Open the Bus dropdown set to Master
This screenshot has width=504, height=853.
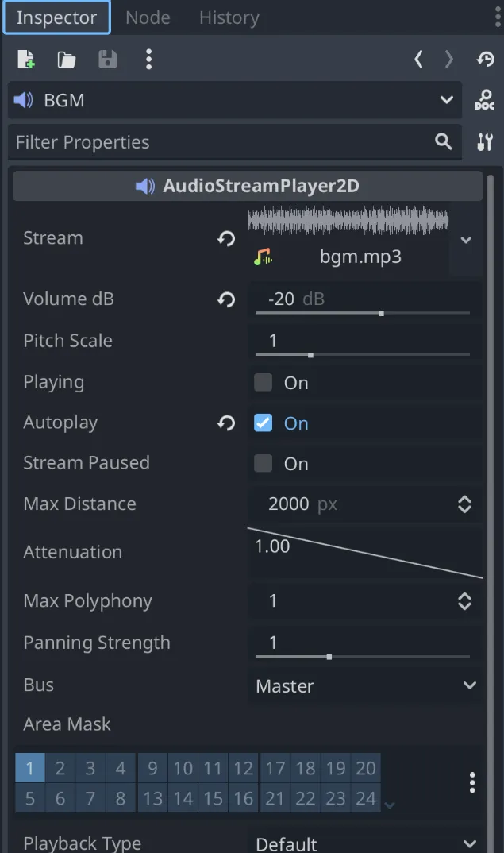coord(366,686)
